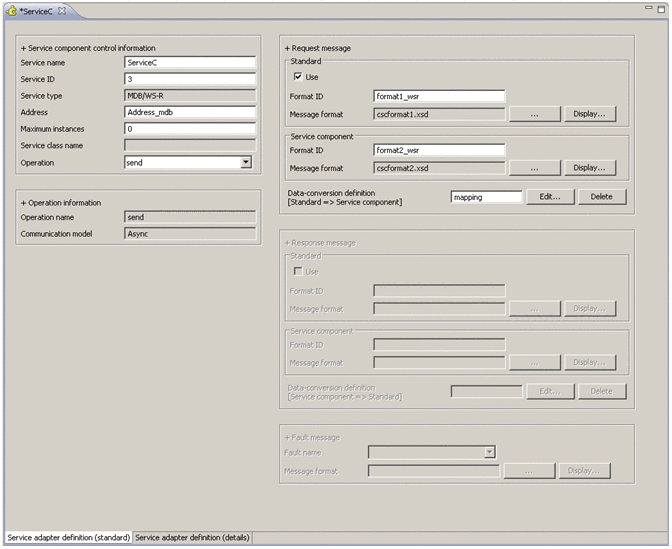672x549 pixels.
Task: Close the ServiceC editor tab
Action: (61, 10)
